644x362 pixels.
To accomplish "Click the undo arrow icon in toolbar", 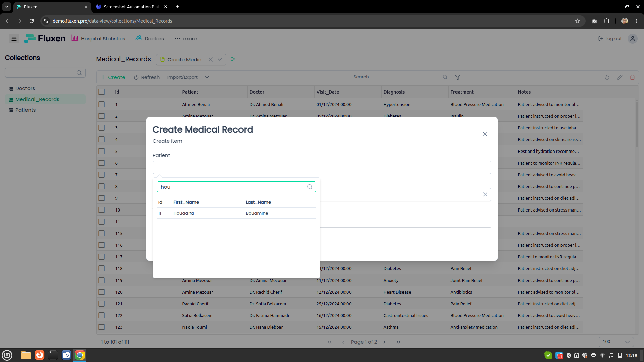I will point(607,77).
